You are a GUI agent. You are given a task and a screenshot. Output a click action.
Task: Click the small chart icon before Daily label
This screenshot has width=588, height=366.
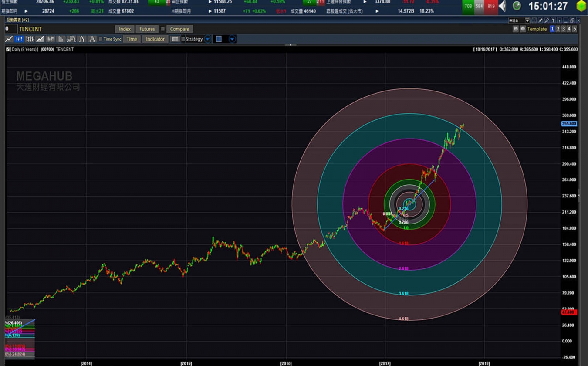(8, 49)
